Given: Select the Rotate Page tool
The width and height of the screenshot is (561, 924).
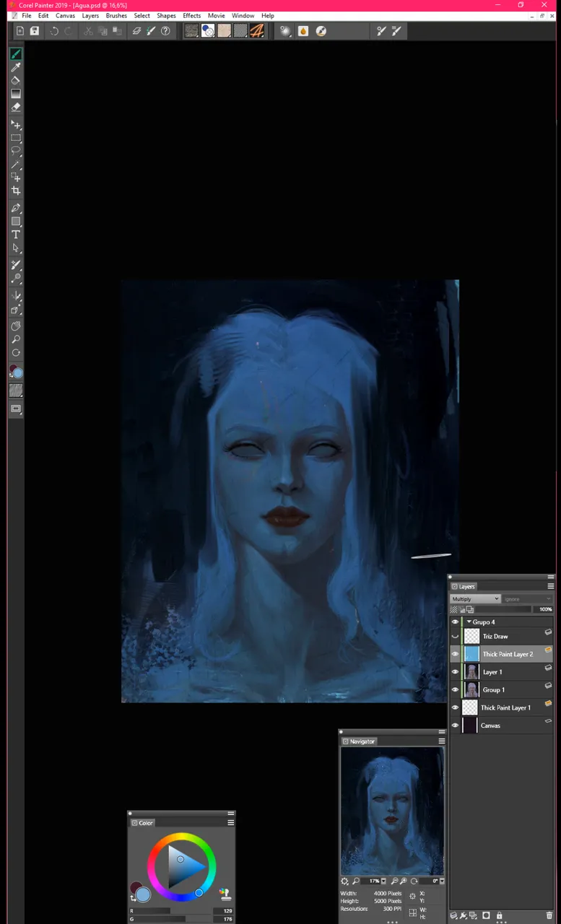Looking at the screenshot, I should (x=15, y=353).
